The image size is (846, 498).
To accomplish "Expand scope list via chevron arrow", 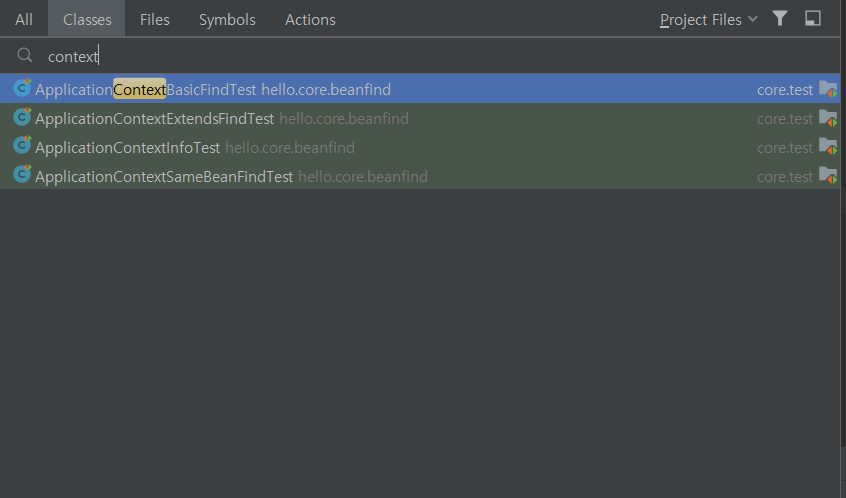I will point(753,19).
